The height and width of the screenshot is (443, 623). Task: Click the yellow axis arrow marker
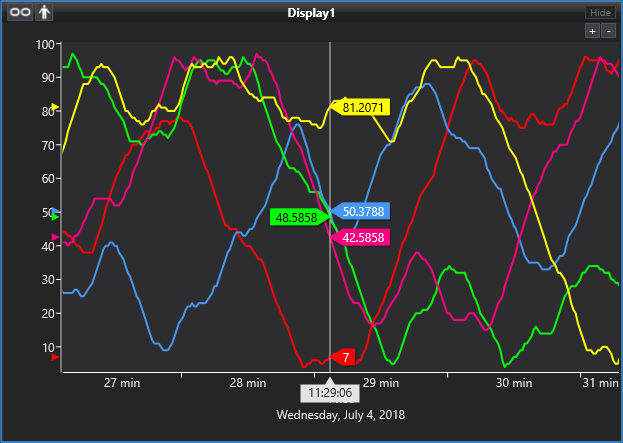[55, 107]
